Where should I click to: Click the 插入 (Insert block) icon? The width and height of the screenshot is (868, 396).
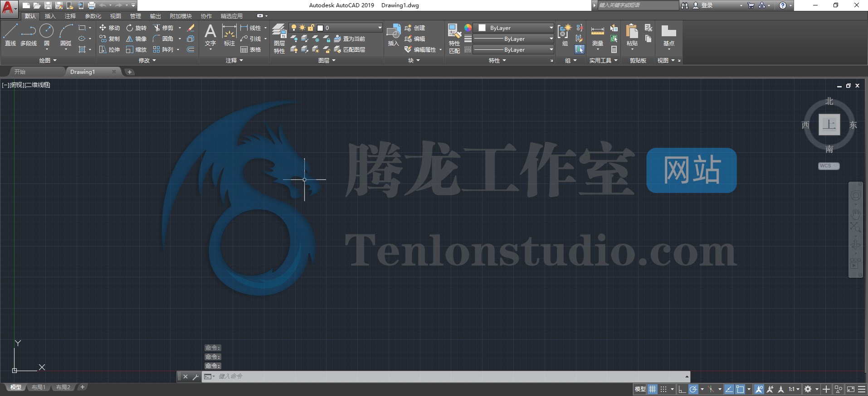(393, 35)
